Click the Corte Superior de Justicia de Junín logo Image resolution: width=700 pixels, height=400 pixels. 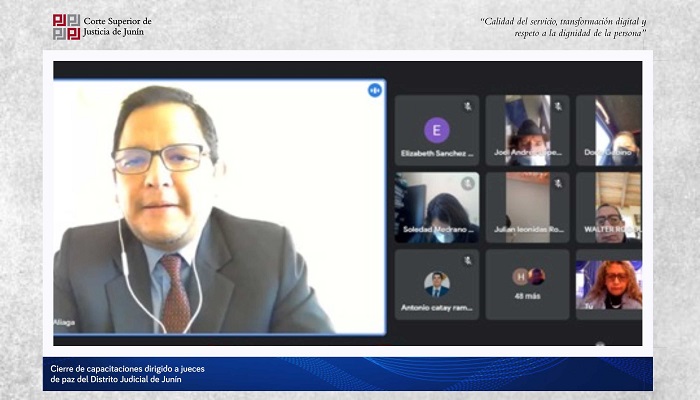coord(67,27)
